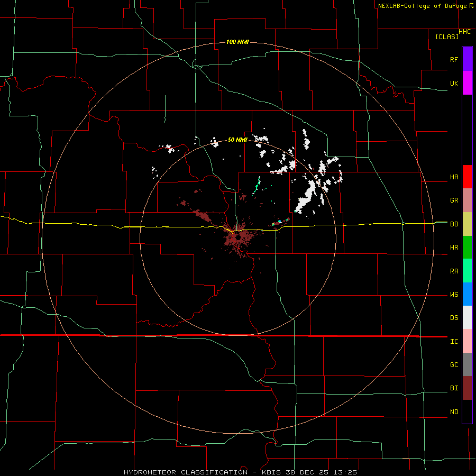
Task: Click the [CLAS] units label
Action: 447,36
